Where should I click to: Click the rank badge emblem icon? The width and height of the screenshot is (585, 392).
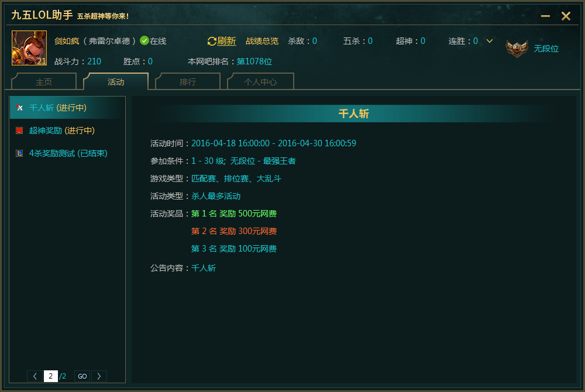tap(517, 49)
